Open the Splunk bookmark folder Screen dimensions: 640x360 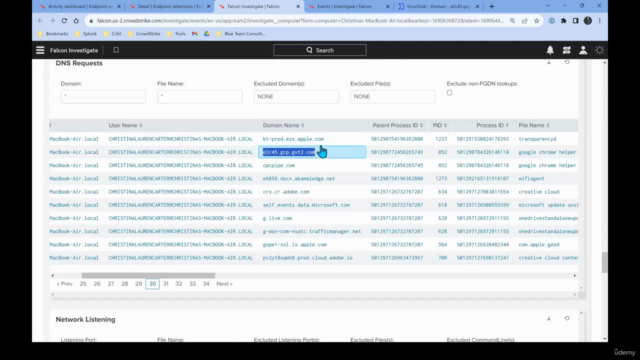point(86,34)
